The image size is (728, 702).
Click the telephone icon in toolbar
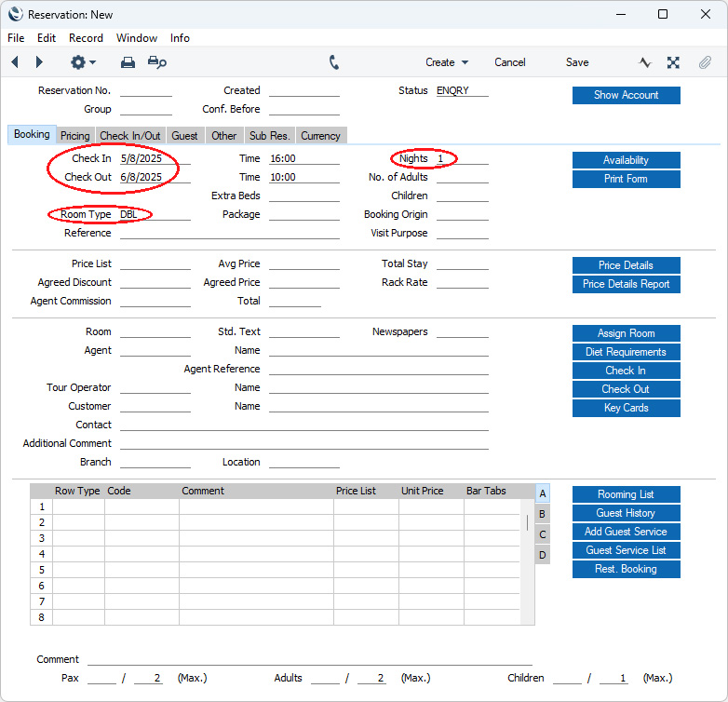coord(334,62)
